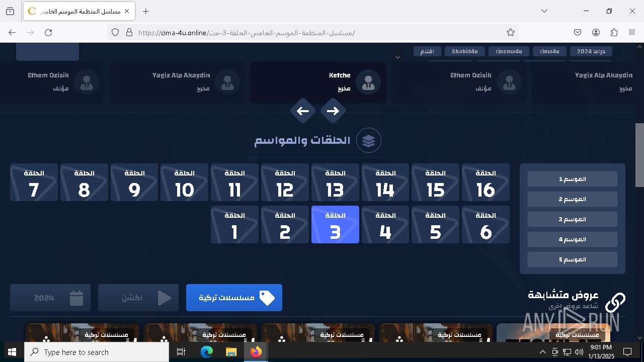644x362 pixels.
Task: Open episode الحلقة 12
Action: (x=285, y=183)
